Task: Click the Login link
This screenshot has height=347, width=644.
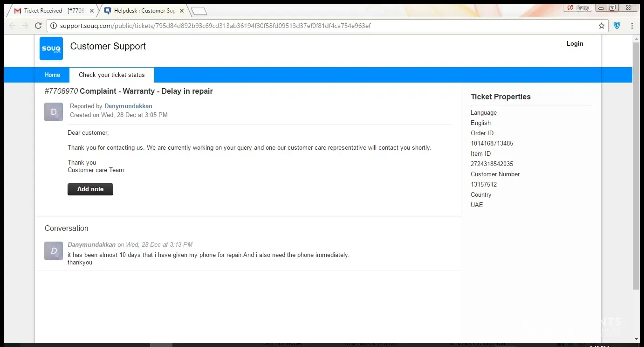Action: click(x=575, y=44)
